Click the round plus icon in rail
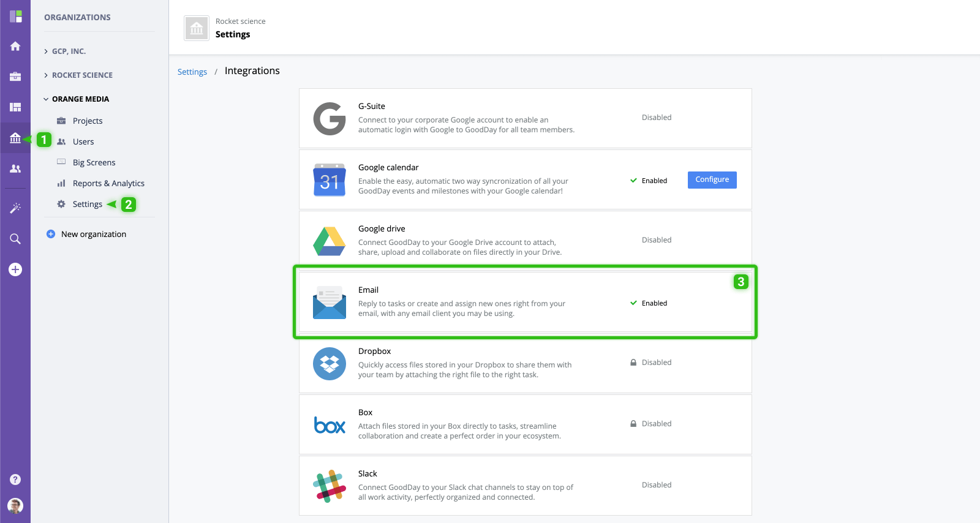This screenshot has width=980, height=523. coord(15,269)
